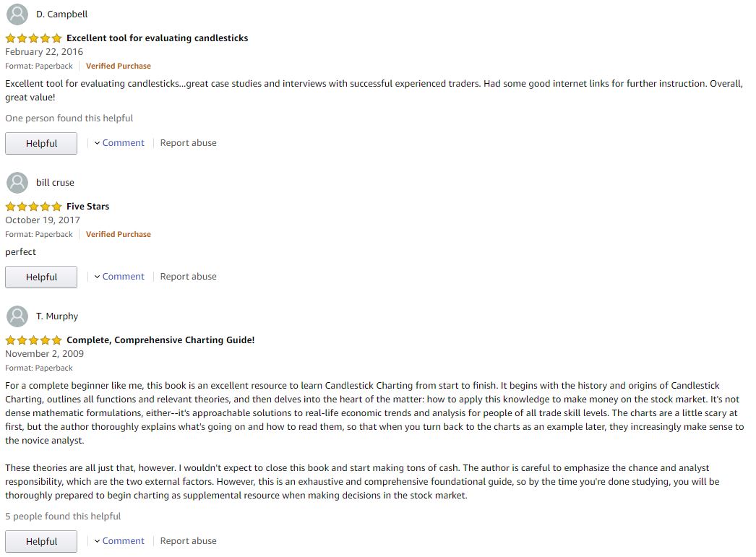
Task: Open T. Murphy's reviewer profile name
Action: coord(57,316)
